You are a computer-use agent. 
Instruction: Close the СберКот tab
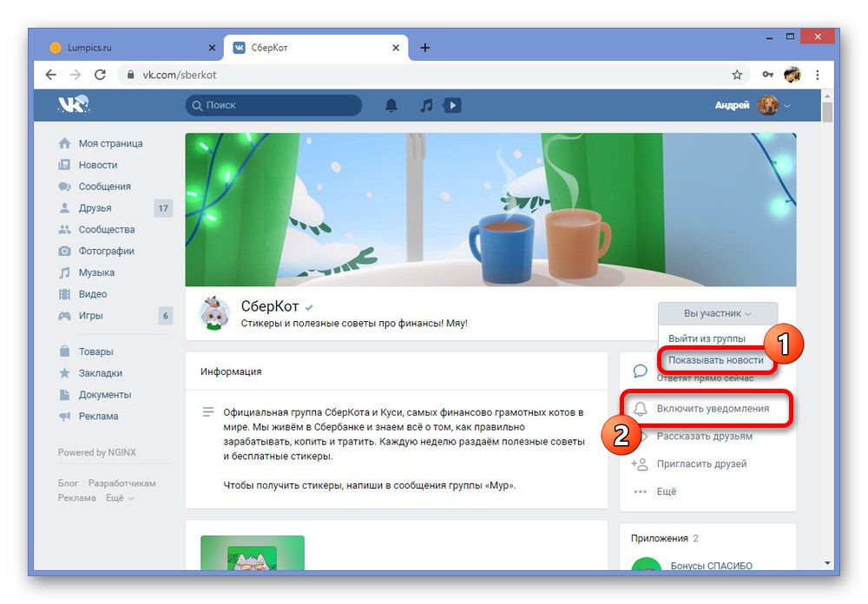click(396, 48)
